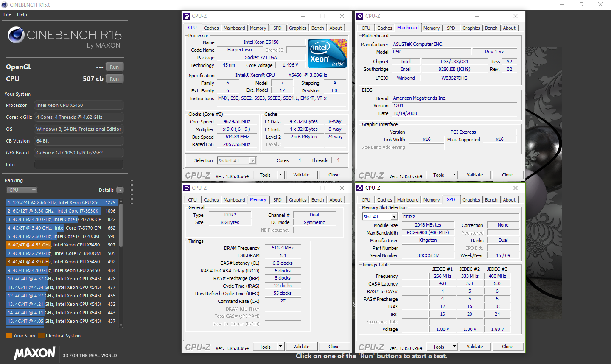Open Tools dropdown arrow in Memory window
The height and width of the screenshot is (364, 611).
(x=280, y=347)
